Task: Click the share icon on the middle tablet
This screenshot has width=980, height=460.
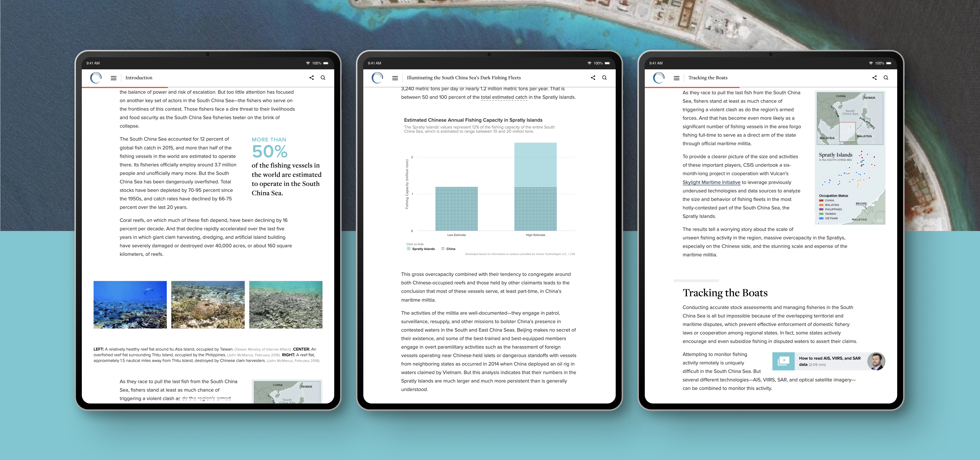Action: click(x=593, y=77)
